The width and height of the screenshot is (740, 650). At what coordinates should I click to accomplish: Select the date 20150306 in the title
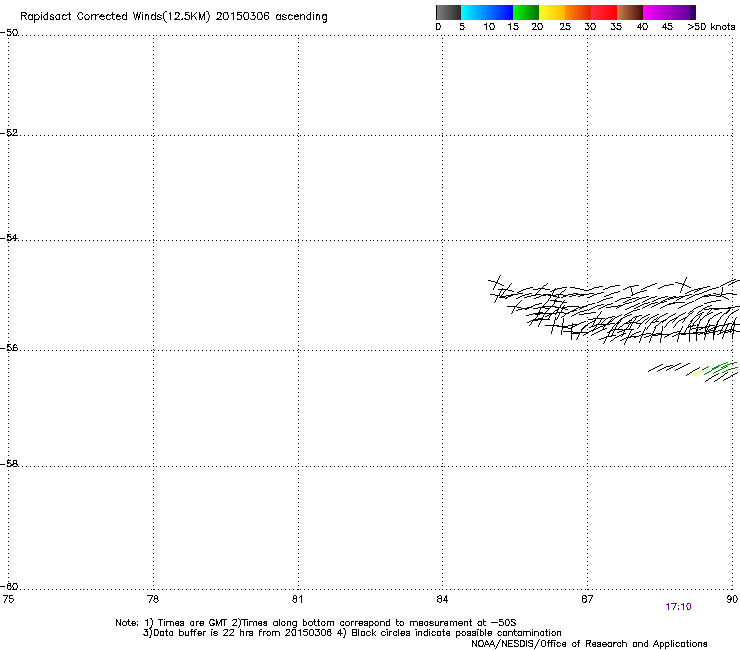(x=243, y=16)
